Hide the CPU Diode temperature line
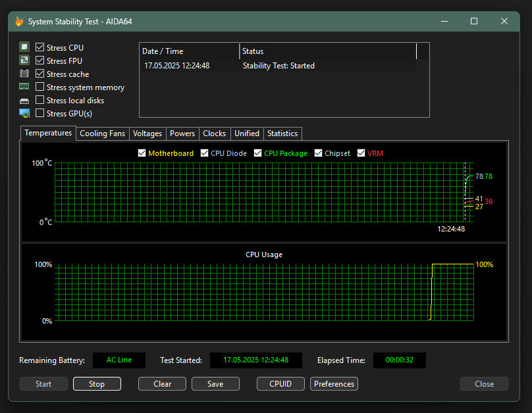This screenshot has width=532, height=413. [x=204, y=153]
